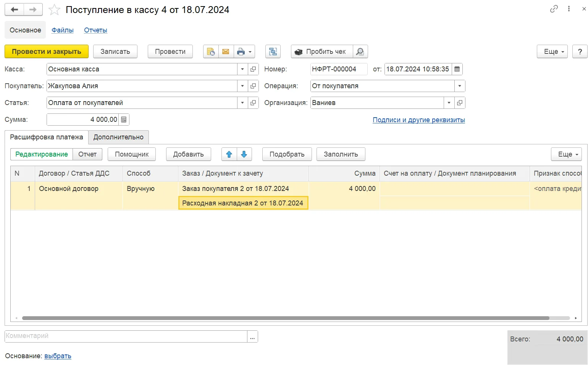Click the create-based-on document icon
This screenshot has height=367, width=588.
[x=211, y=52]
